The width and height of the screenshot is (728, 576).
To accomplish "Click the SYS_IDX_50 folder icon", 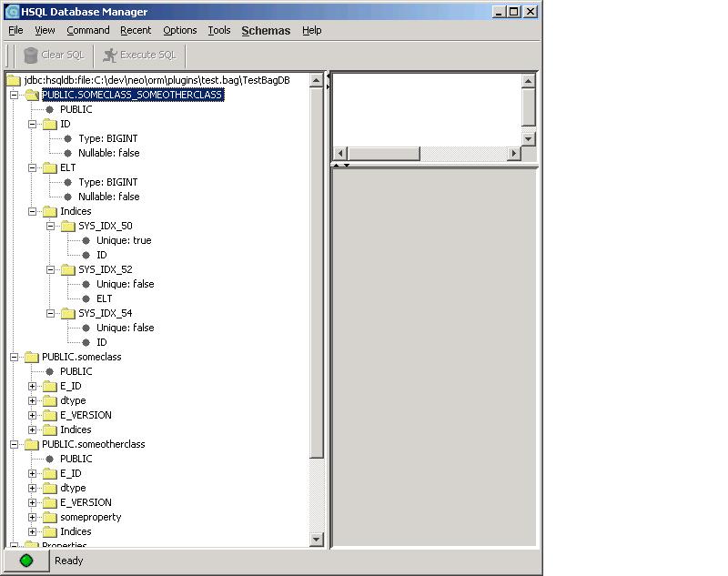I will (68, 226).
